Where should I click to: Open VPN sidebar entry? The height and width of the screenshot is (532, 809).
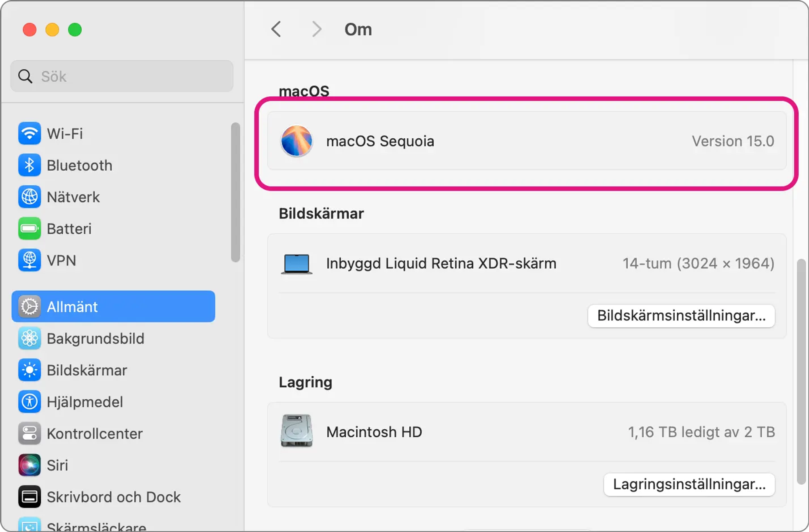click(61, 260)
